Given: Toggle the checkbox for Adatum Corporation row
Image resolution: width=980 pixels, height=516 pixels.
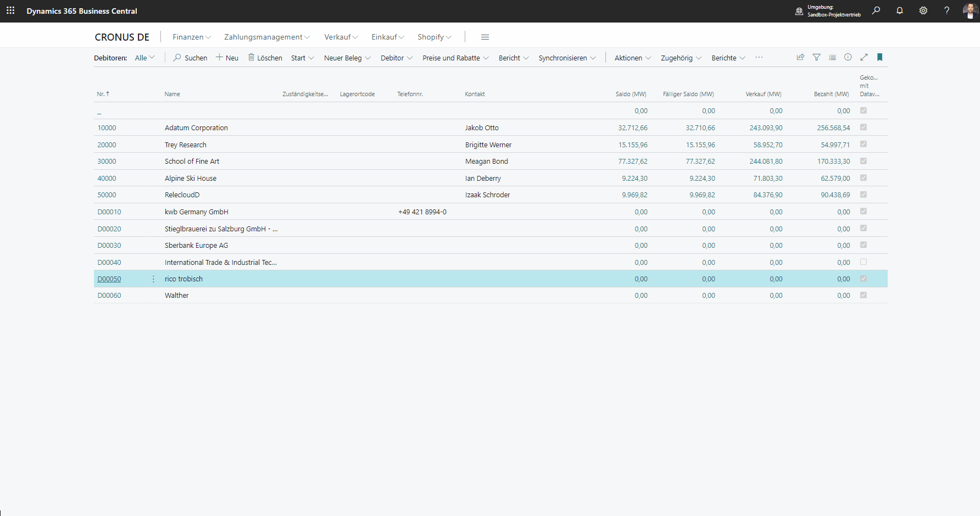Looking at the screenshot, I should 864,127.
